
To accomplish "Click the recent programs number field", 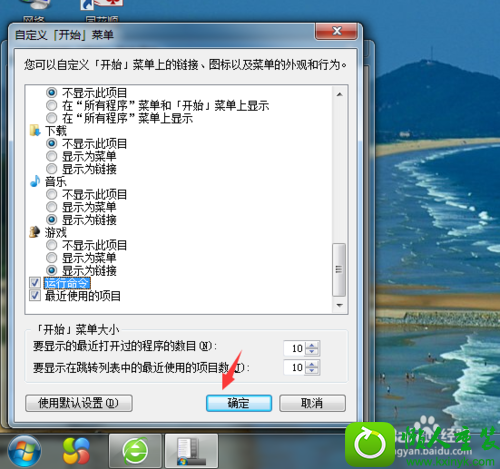I will tap(295, 348).
